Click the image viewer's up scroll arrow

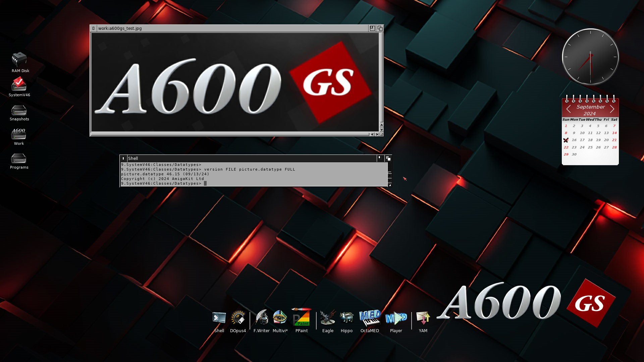pyautogui.click(x=381, y=125)
